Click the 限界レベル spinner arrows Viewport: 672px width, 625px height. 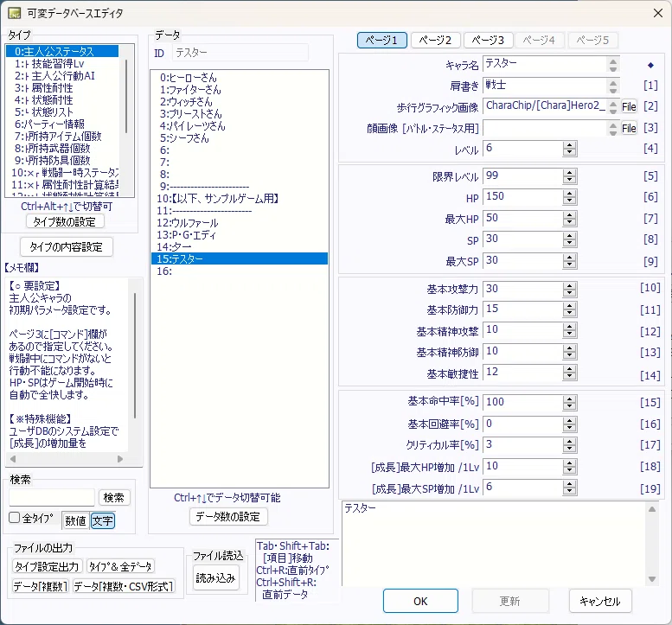click(x=570, y=176)
